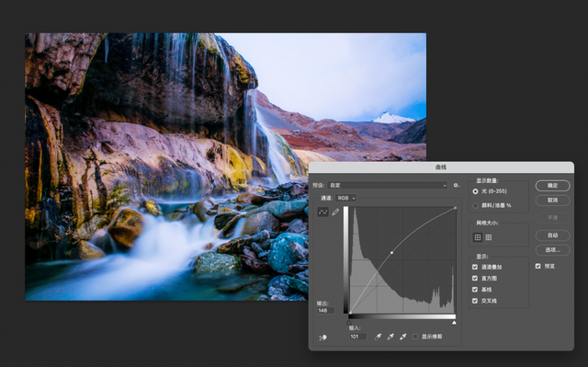Viewport: 588px width, 367px height.
Task: Toggle the 基线 checkbox
Action: coord(475,290)
